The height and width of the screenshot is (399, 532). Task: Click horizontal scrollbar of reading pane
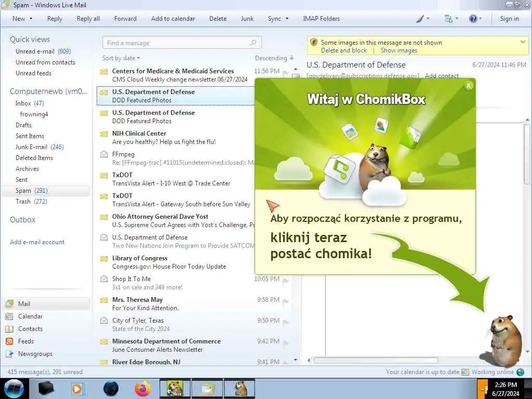pos(376,361)
